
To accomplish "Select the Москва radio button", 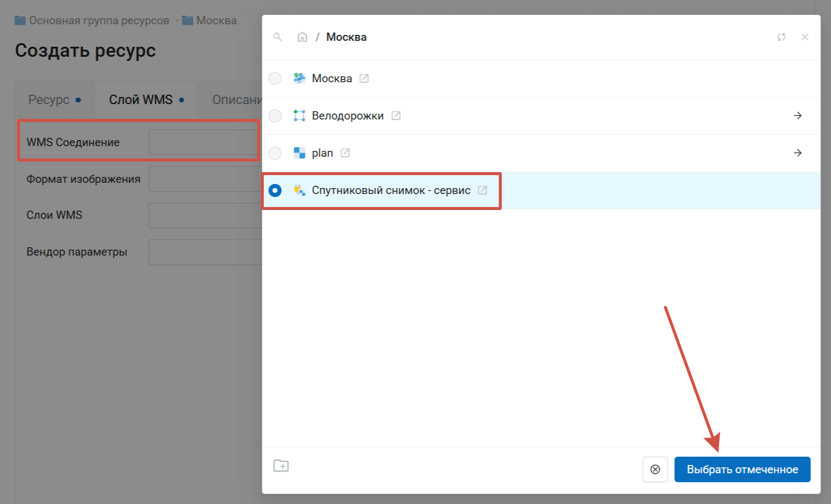I will click(x=275, y=79).
